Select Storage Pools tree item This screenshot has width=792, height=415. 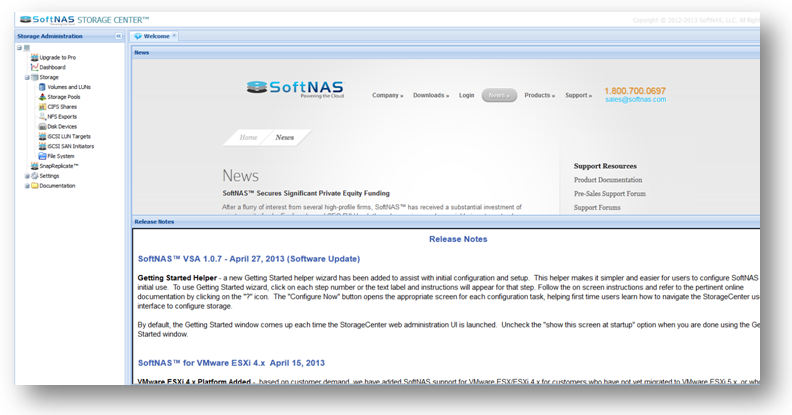[x=64, y=97]
